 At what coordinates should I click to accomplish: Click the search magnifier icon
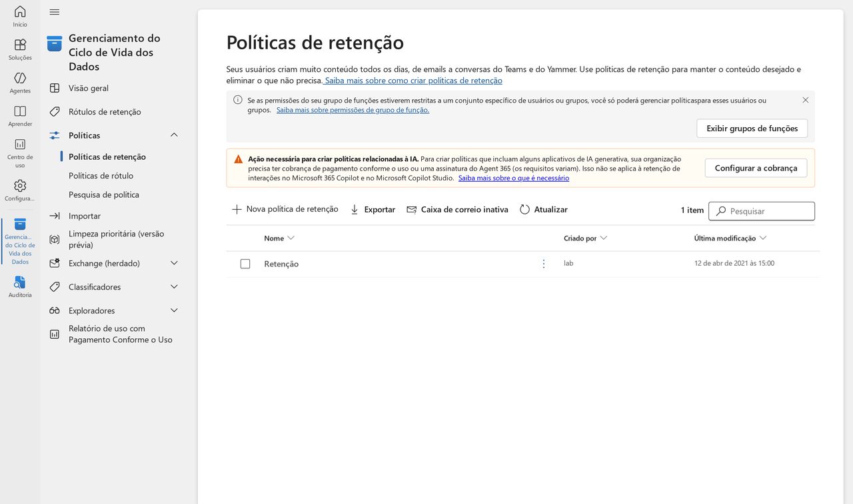pyautogui.click(x=721, y=211)
